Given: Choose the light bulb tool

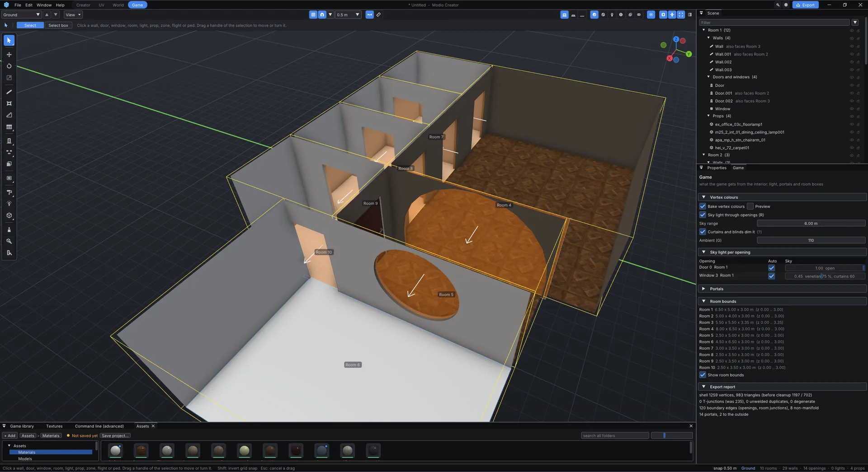Looking at the screenshot, I should 9,204.
